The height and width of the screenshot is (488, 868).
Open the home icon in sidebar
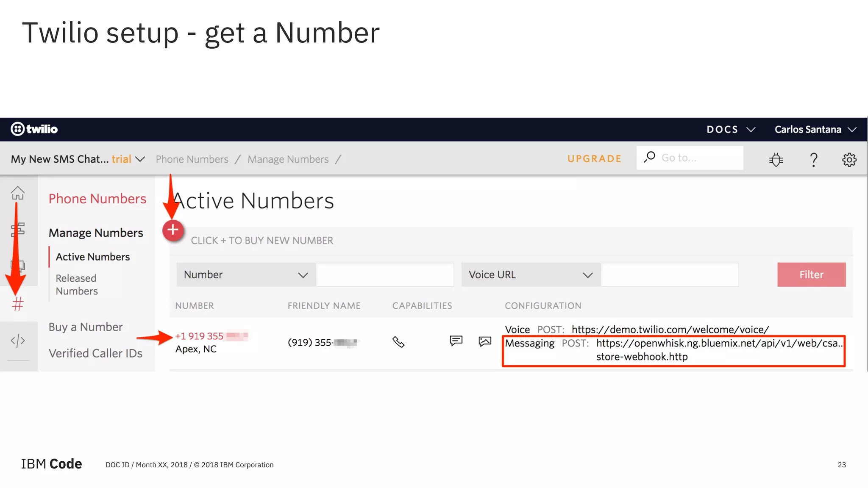pyautogui.click(x=18, y=193)
